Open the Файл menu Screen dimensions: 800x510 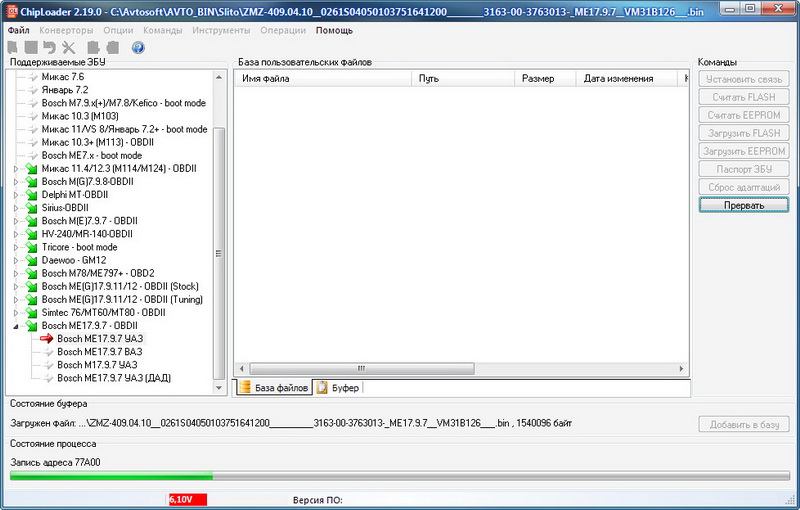click(x=18, y=30)
